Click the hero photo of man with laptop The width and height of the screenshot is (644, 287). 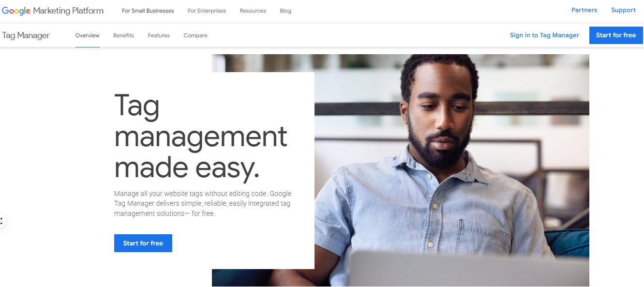452,169
